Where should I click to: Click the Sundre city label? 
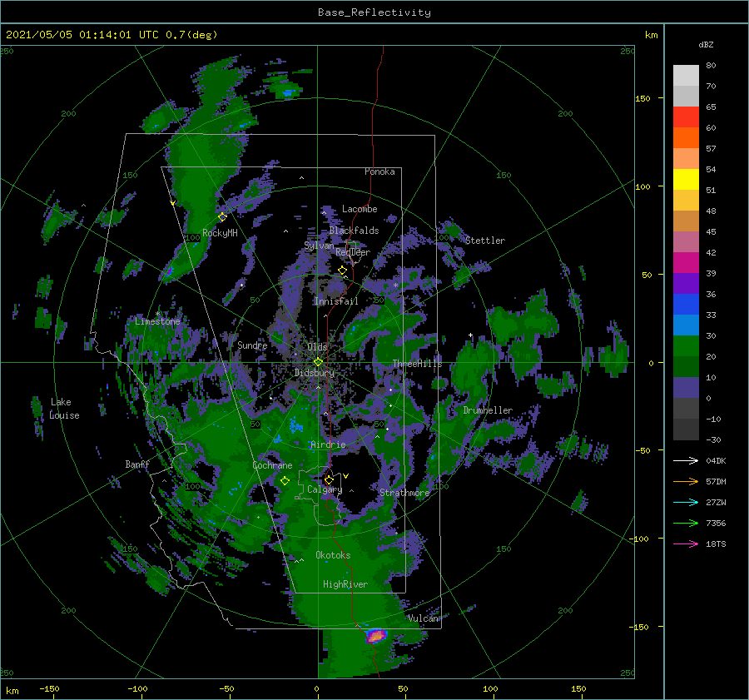point(252,345)
